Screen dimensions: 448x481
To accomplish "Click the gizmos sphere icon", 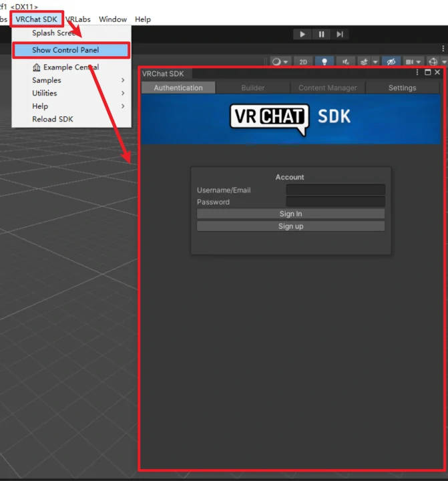I will (433, 62).
